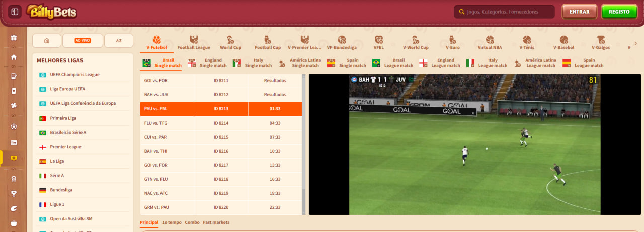Open the V-World Cup category
The height and width of the screenshot is (232, 644).
click(416, 43)
